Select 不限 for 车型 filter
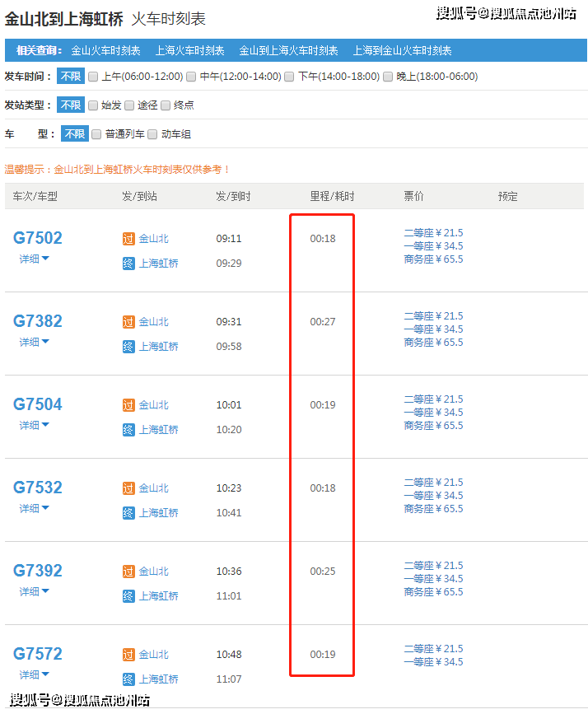 (75, 133)
